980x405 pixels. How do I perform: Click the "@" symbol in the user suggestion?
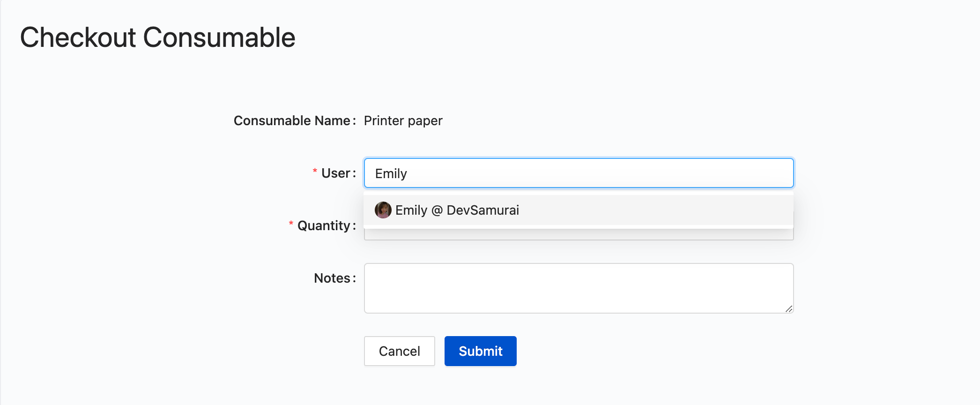pyautogui.click(x=437, y=210)
